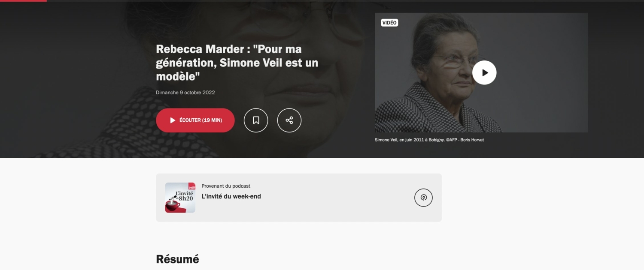This screenshot has height=270, width=644.
Task: Click the VIDÉO badge on the photo
Action: (389, 23)
